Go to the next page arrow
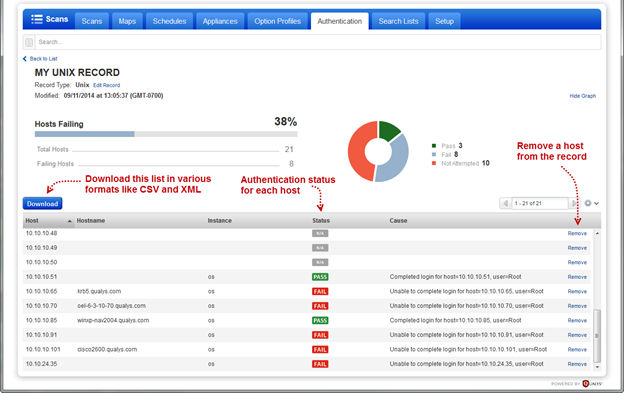Viewport: 624px width, 393px height. pos(574,203)
